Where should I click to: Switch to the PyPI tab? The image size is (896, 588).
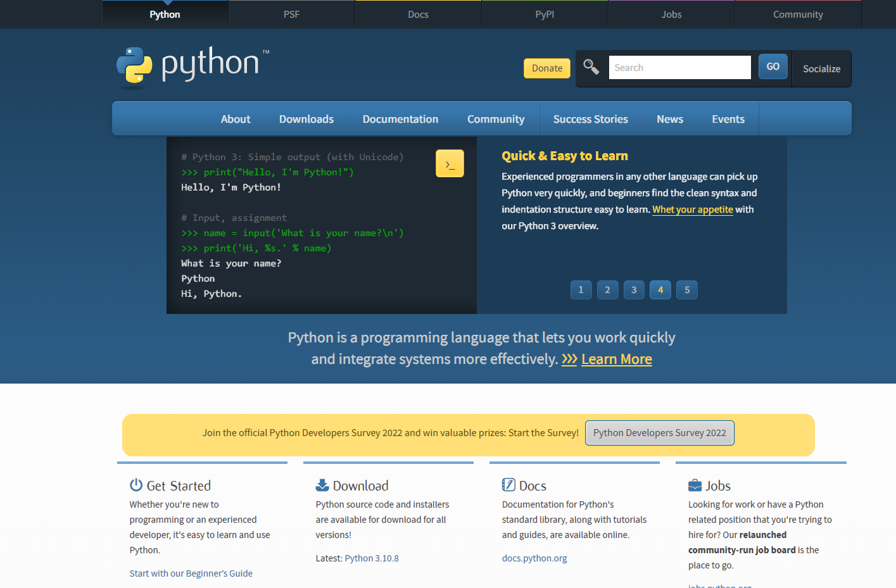point(545,14)
